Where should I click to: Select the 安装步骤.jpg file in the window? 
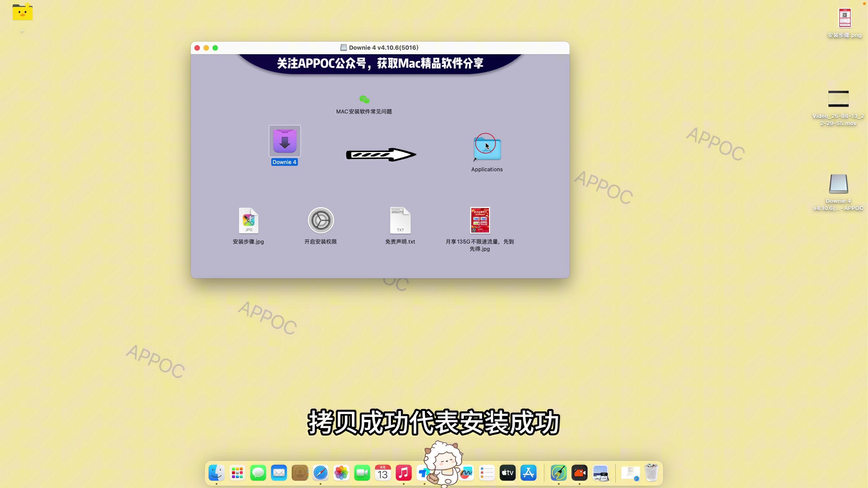pos(248,220)
